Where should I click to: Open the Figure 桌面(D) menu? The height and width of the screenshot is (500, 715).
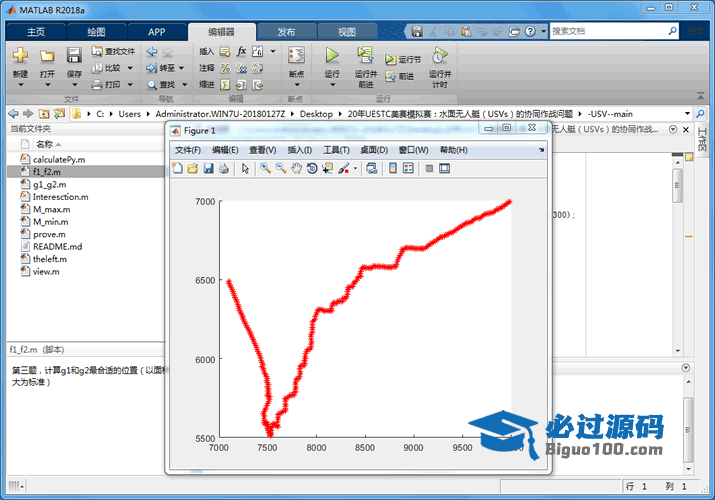(x=374, y=150)
